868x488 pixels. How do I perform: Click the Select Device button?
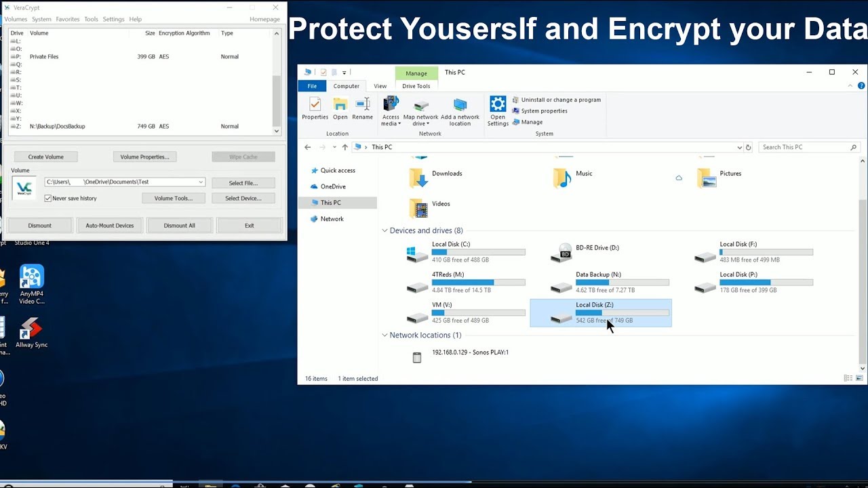[x=243, y=198]
